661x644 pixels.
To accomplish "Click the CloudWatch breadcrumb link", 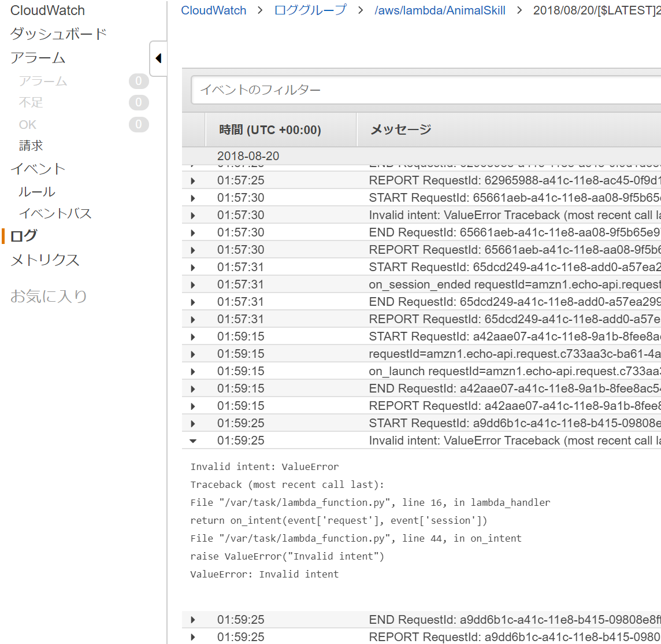I will (213, 10).
